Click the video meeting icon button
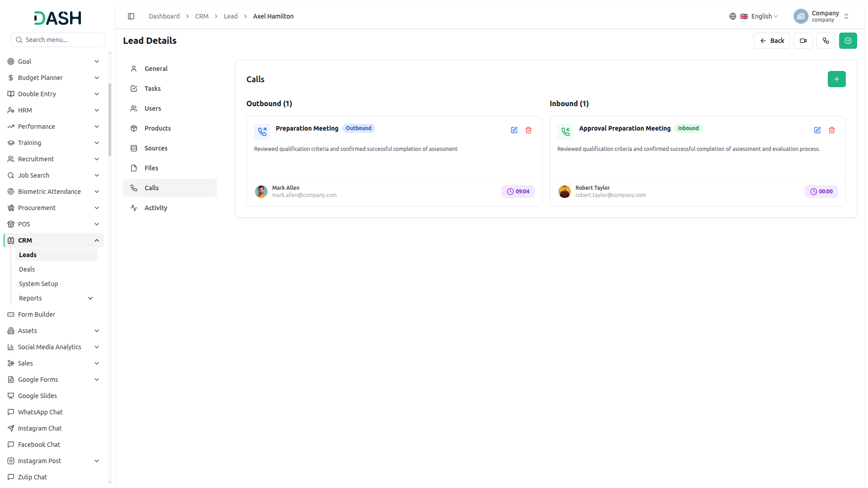Viewport: 868px width, 488px height. [803, 41]
